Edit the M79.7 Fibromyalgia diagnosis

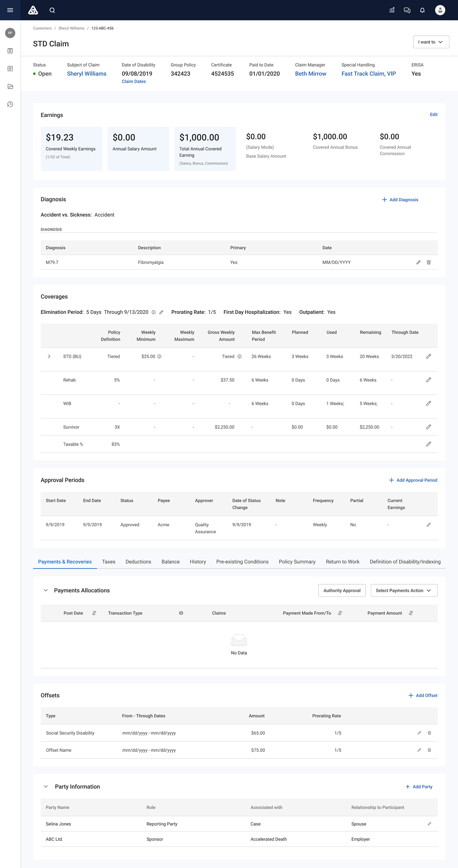click(418, 262)
